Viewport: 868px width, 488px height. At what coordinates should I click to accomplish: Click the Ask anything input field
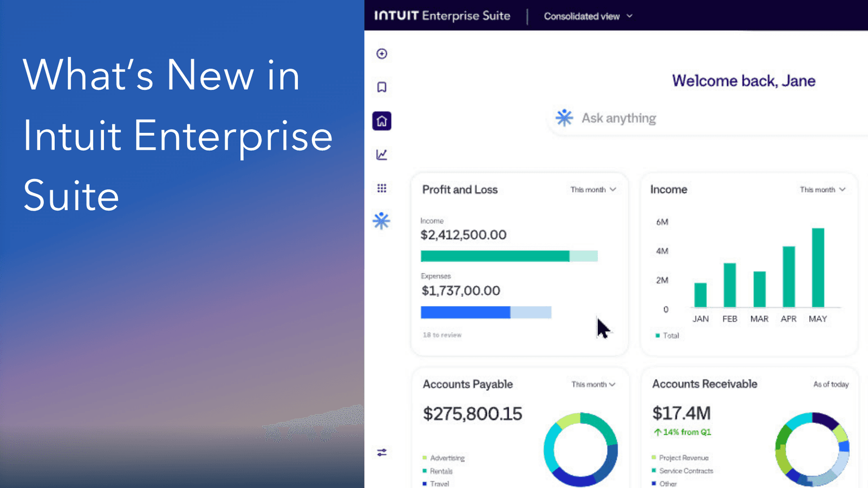point(708,118)
